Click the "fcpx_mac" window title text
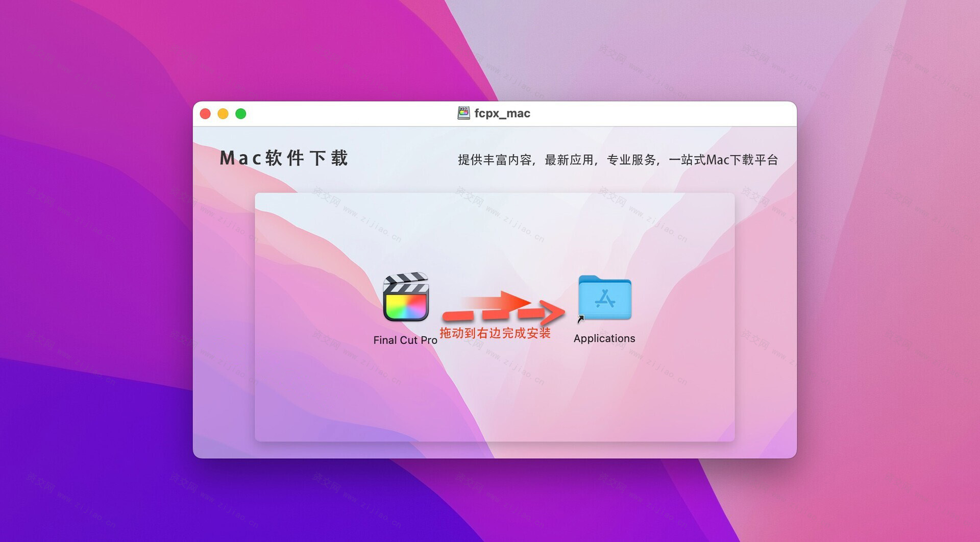This screenshot has height=542, width=980. click(502, 113)
